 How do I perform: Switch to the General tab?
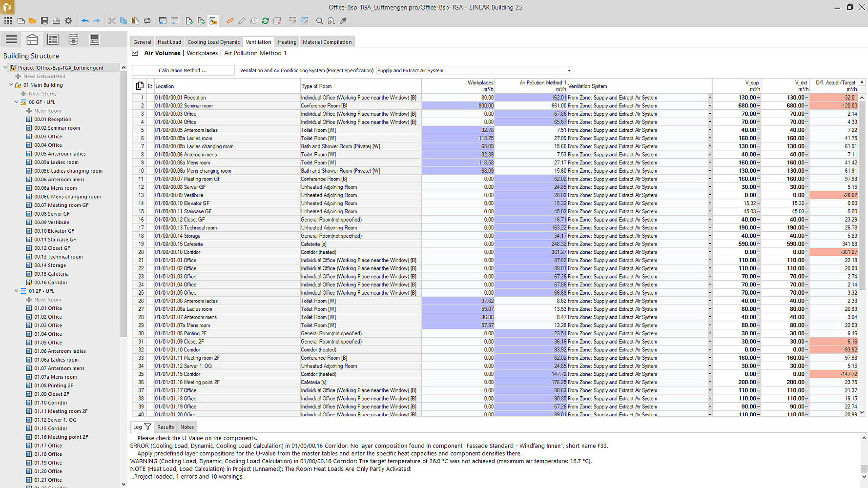(143, 42)
